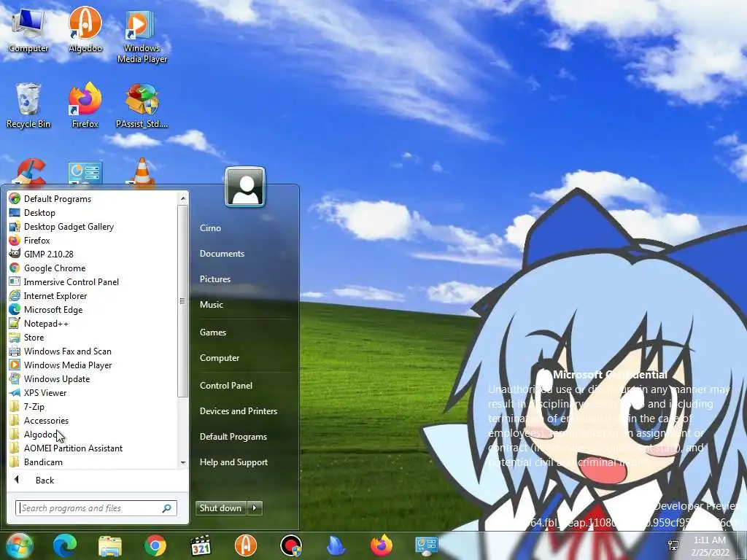Open Media Player Classic taskbar icon
This screenshot has height=560, width=747.
(x=201, y=545)
